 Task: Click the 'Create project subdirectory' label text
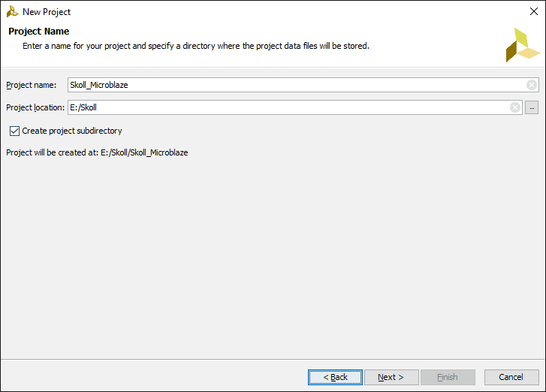(72, 131)
